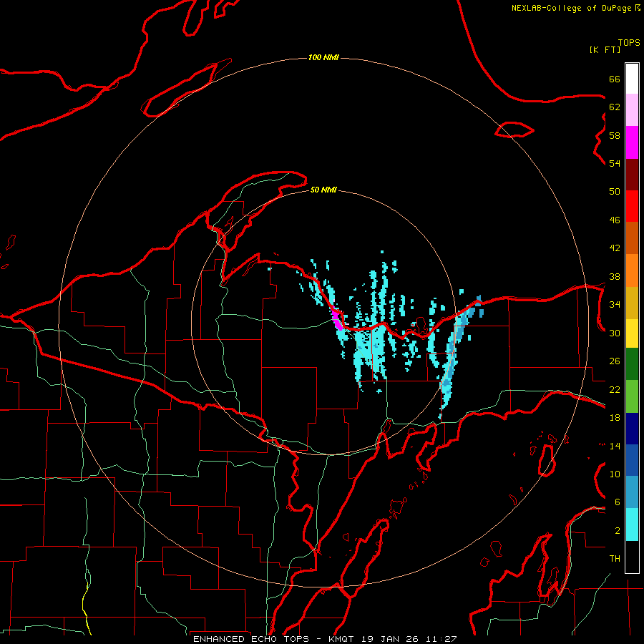Click the light pink 62 kft swatch
644x644 pixels.
pyautogui.click(x=632, y=110)
